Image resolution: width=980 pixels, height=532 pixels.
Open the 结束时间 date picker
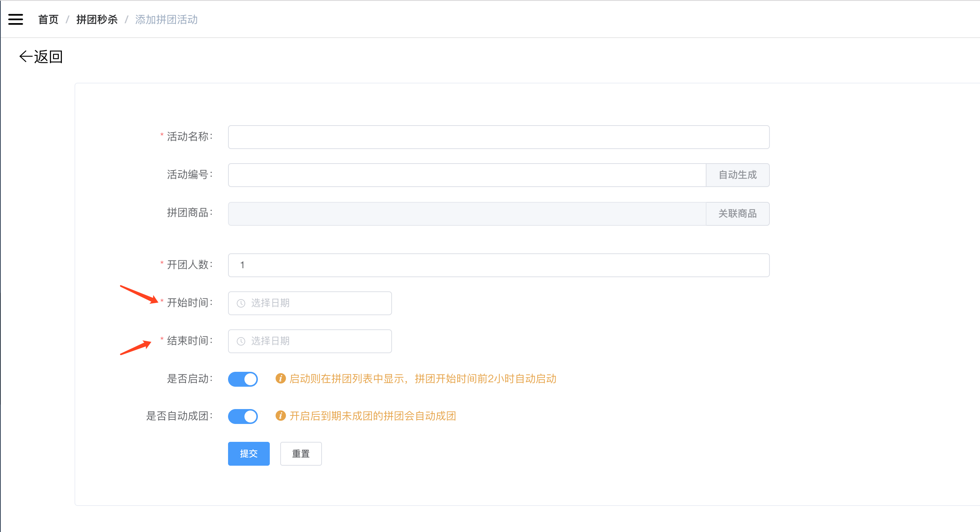310,341
